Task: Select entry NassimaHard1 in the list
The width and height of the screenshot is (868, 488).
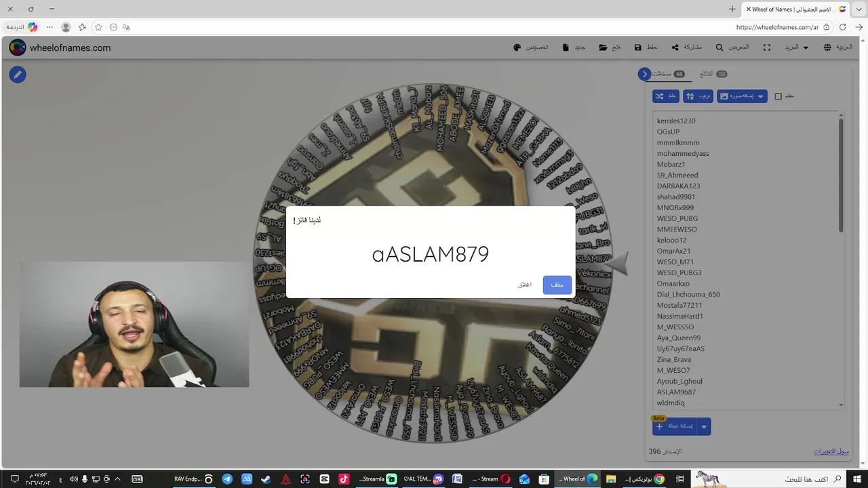Action: [680, 316]
